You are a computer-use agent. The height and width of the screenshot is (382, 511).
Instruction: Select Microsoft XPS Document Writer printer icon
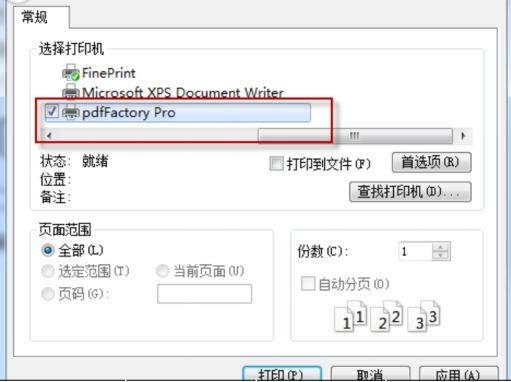(70, 92)
